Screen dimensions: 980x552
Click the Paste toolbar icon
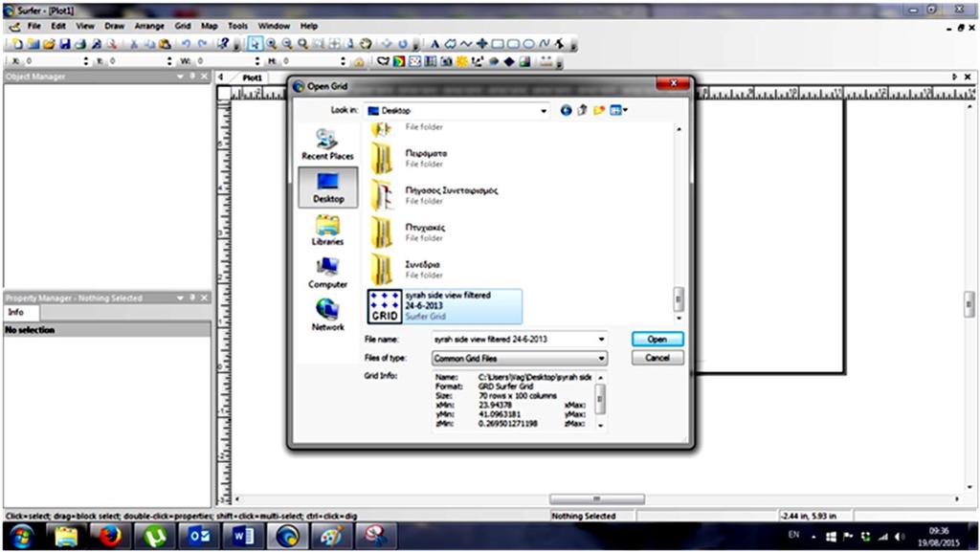pyautogui.click(x=165, y=44)
